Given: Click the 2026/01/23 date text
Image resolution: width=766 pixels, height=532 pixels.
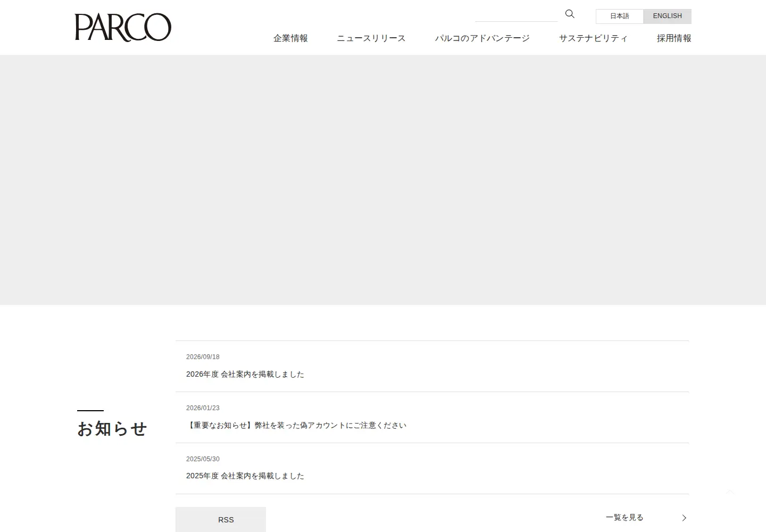Looking at the screenshot, I should coord(203,408).
